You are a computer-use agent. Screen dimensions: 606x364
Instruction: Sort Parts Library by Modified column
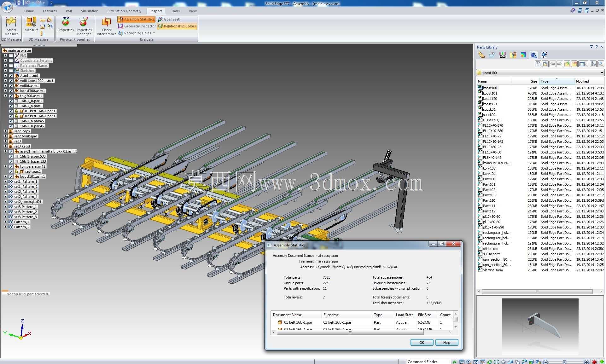point(588,81)
